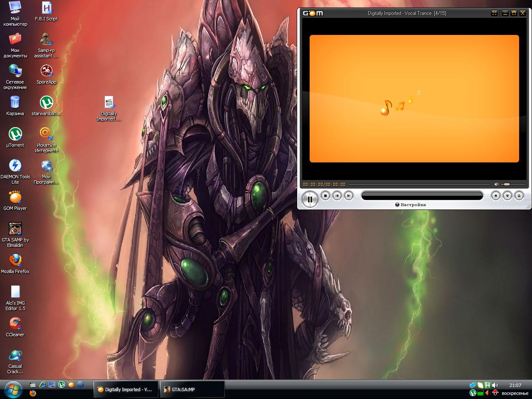Open GOM Player playlist button
Viewport: 532px width, 399px height.
[519, 195]
